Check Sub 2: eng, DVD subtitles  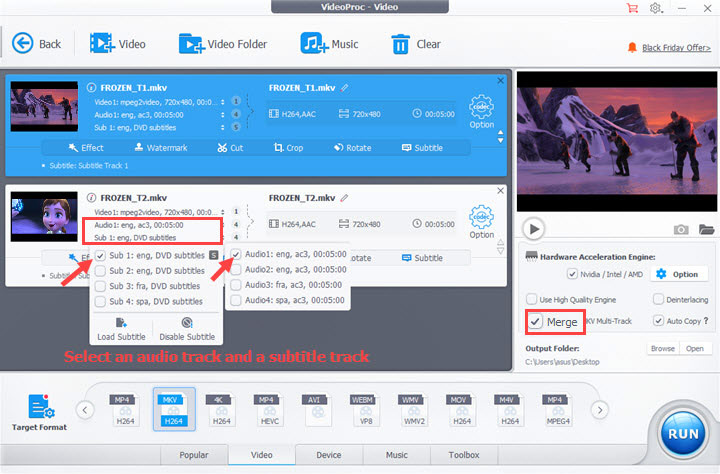(100, 271)
